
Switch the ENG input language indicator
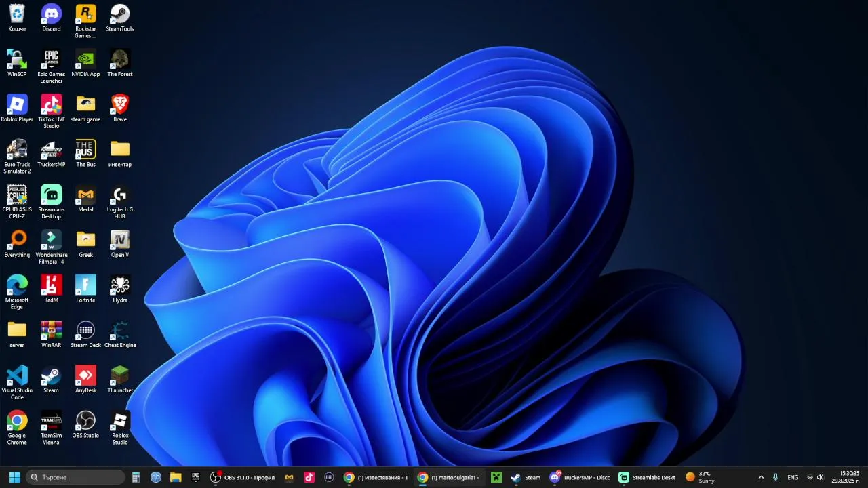pyautogui.click(x=793, y=477)
